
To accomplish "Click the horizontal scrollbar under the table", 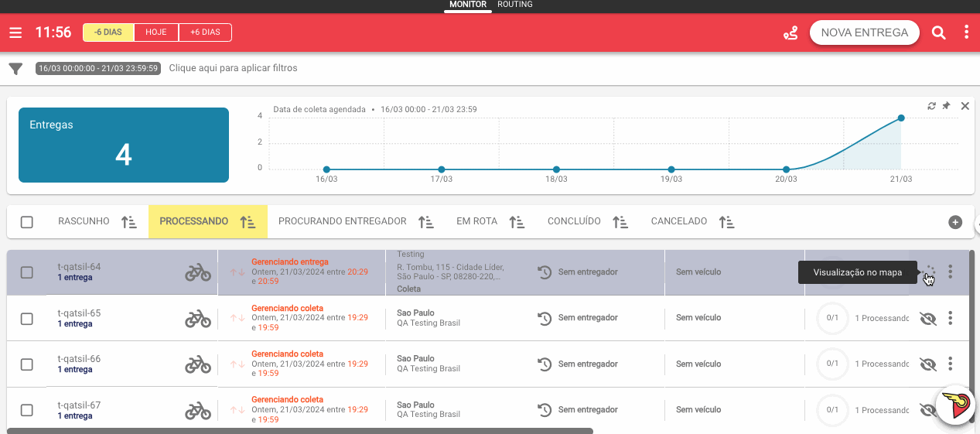I will [x=300, y=431].
